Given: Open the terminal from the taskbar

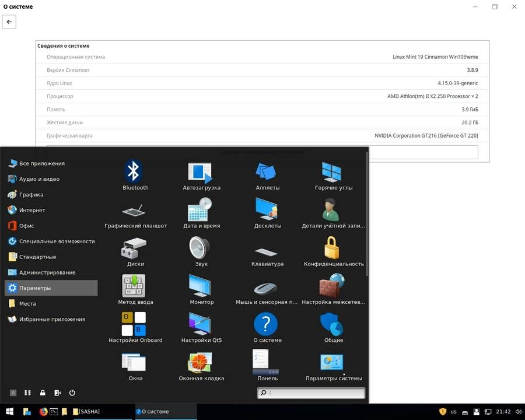Looking at the screenshot, I should (54, 411).
